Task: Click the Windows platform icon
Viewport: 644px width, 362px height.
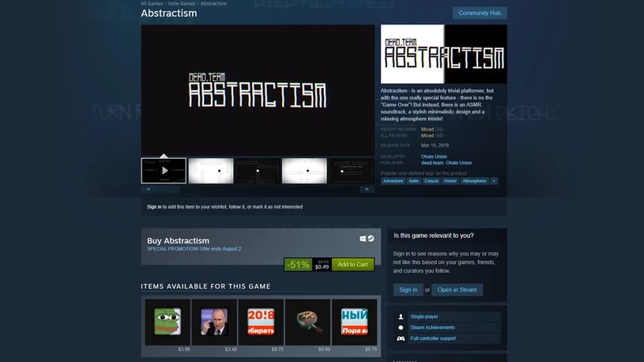Action: point(363,239)
